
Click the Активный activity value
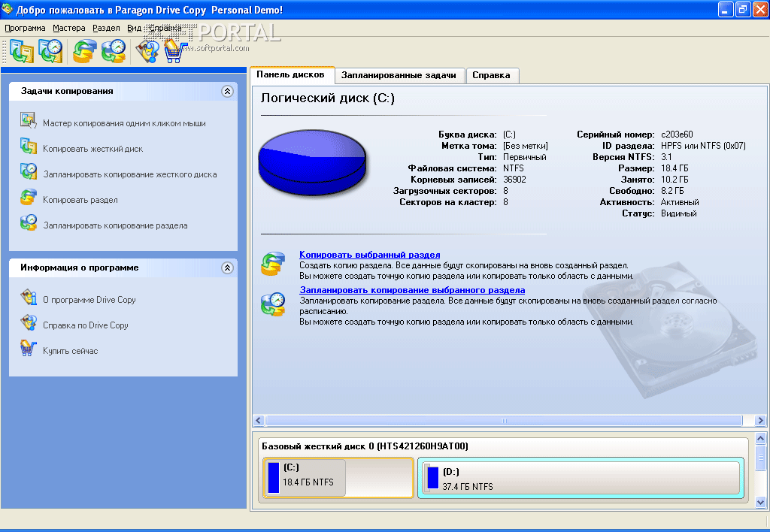point(680,202)
